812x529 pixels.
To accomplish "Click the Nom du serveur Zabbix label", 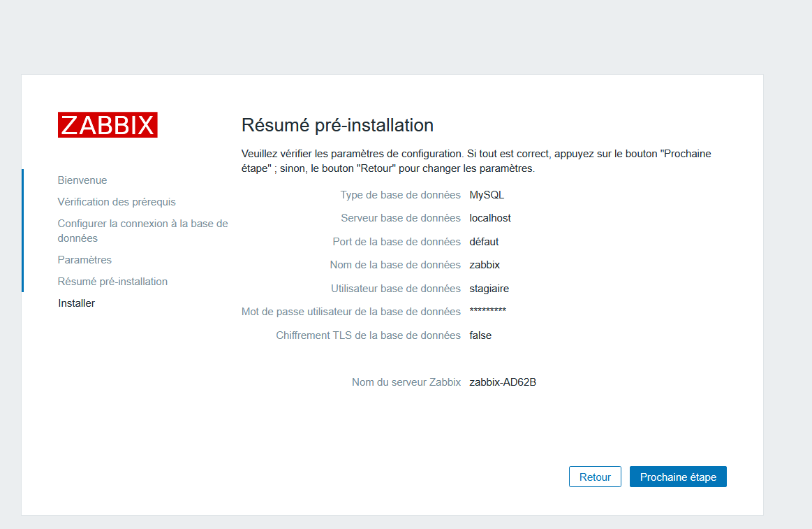I will (x=406, y=382).
